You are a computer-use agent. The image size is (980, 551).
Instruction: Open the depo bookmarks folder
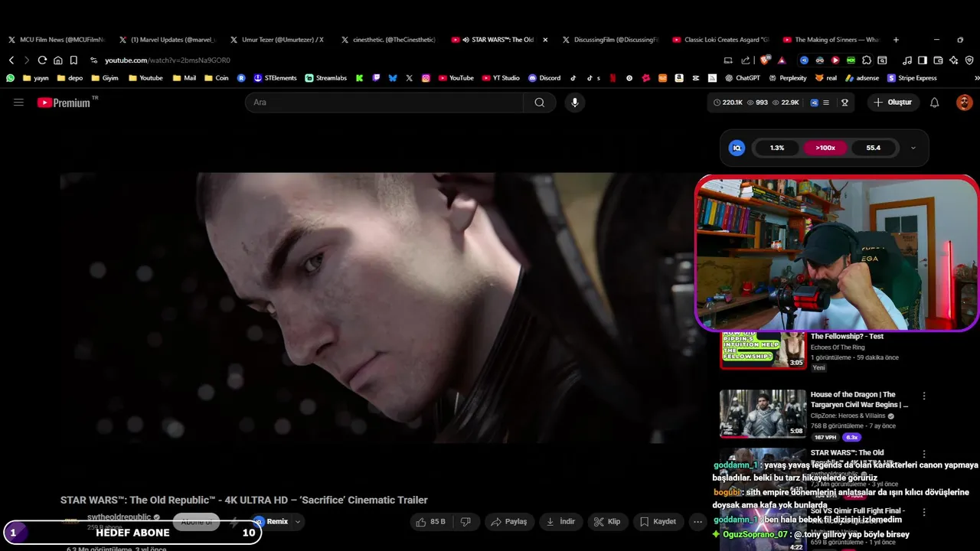coord(70,77)
